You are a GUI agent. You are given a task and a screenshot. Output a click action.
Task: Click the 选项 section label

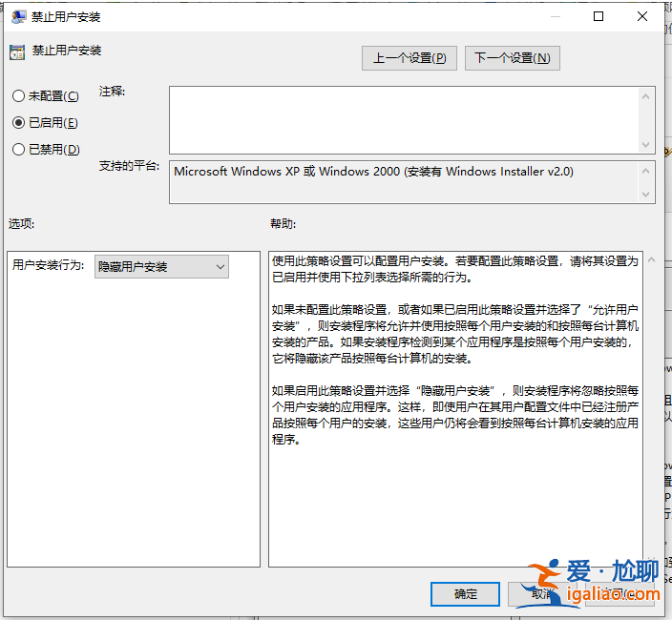21,223
